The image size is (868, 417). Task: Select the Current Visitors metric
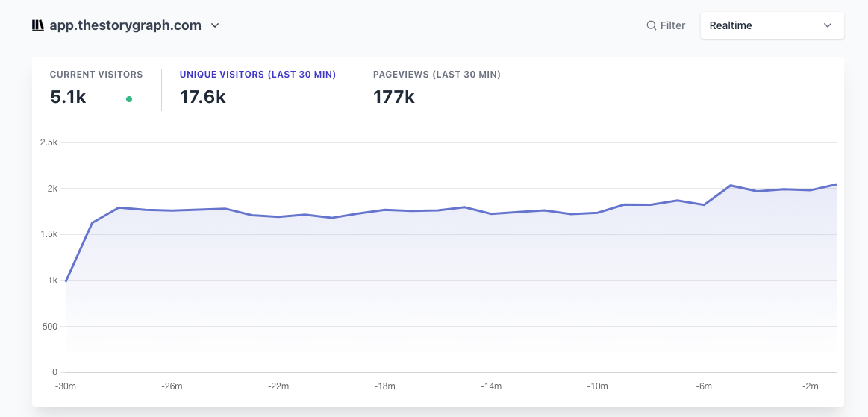[96, 74]
